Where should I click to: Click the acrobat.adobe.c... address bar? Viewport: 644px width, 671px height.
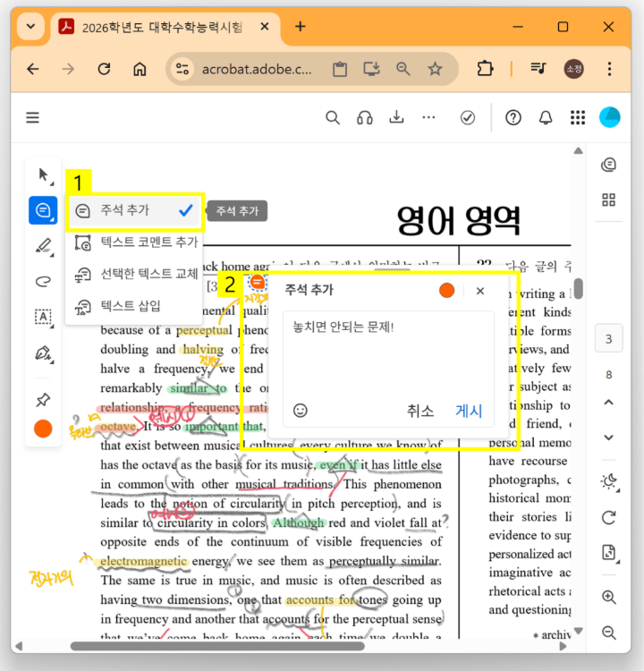point(257,69)
